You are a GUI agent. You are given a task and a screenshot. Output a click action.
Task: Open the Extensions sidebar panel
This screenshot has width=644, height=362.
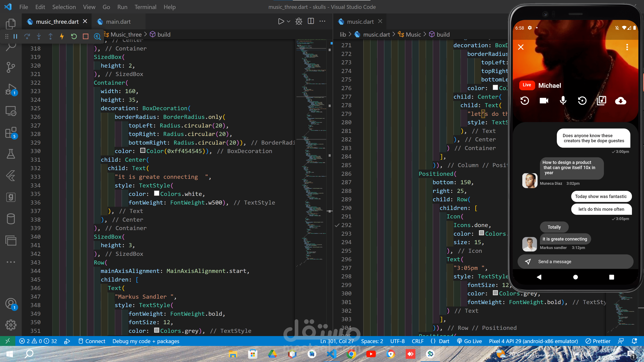(x=10, y=133)
